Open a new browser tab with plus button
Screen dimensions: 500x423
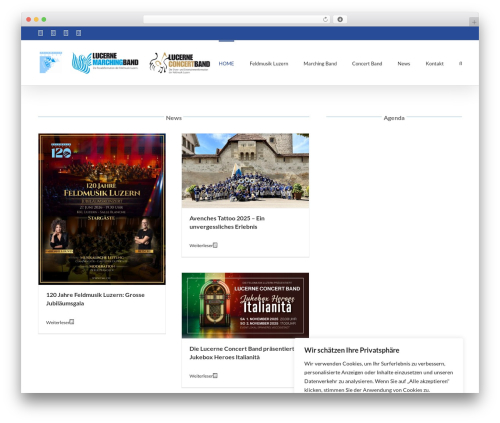pyautogui.click(x=474, y=22)
